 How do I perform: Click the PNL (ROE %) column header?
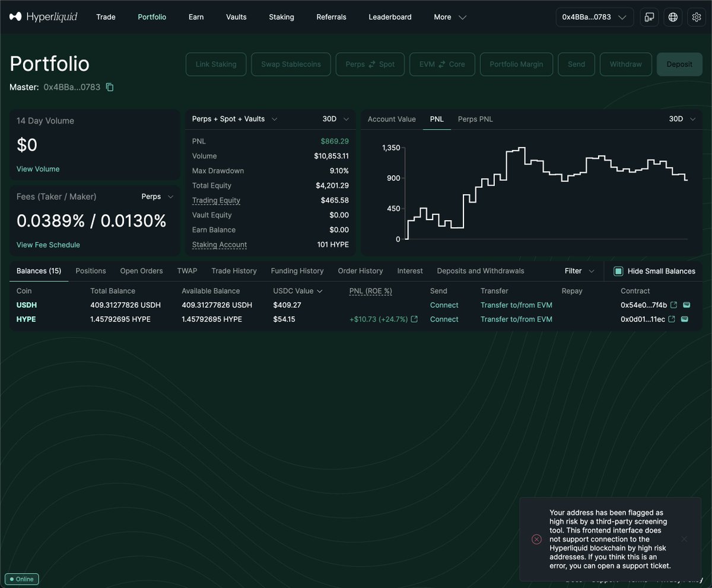point(370,291)
